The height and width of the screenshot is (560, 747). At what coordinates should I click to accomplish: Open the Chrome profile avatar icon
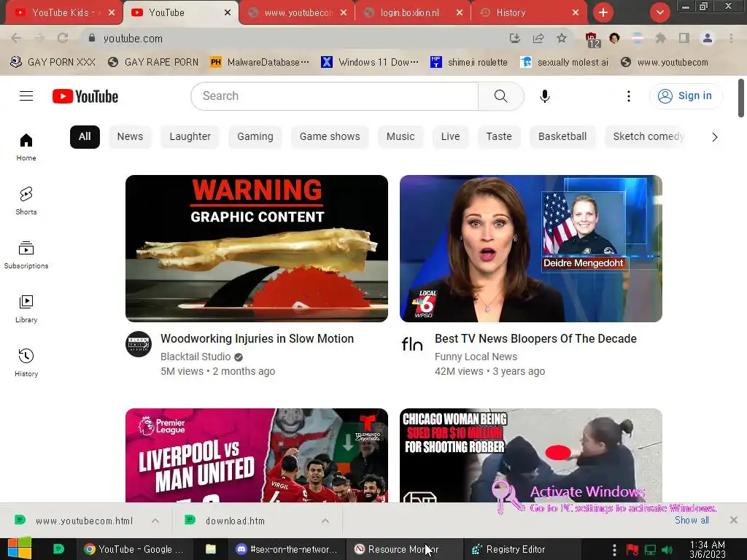(x=708, y=38)
